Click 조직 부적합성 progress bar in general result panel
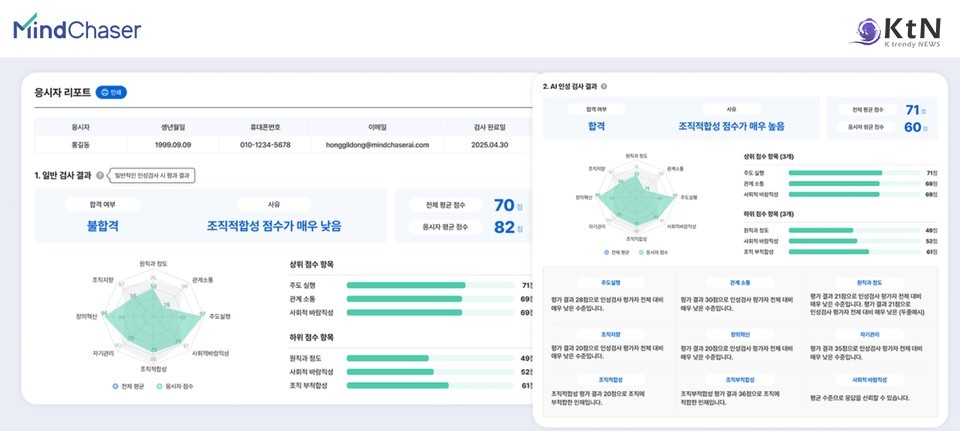 click(x=430, y=385)
